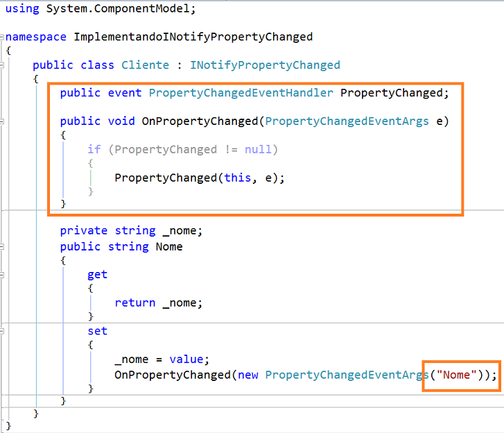Click the 'new' keyword
Viewport: 504px width, 433px height.
click(x=247, y=375)
